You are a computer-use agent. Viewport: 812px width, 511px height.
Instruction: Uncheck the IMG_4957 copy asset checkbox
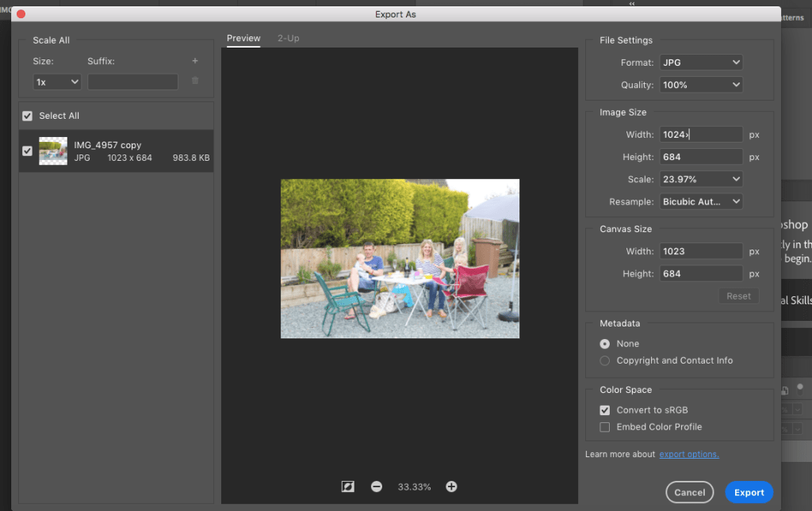[x=28, y=151]
